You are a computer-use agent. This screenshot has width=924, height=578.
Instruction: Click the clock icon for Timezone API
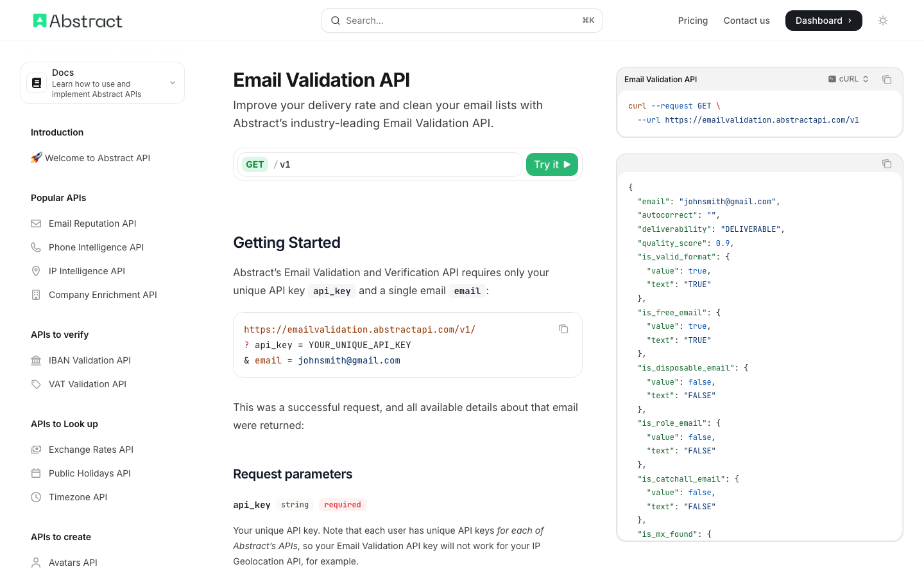click(36, 497)
